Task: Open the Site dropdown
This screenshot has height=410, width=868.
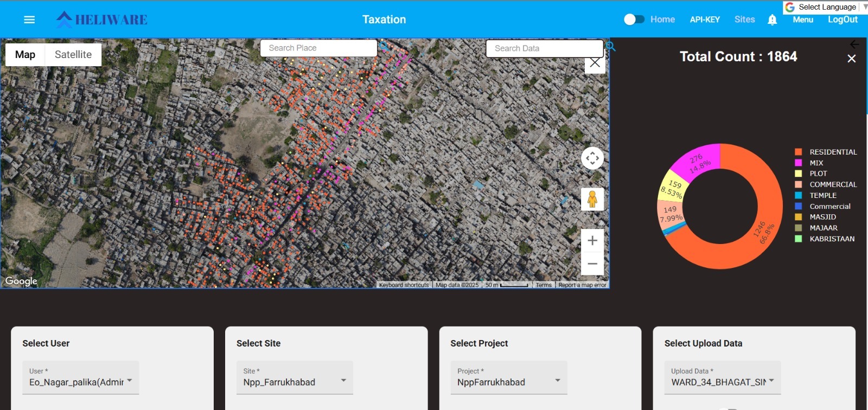Action: [x=295, y=377]
